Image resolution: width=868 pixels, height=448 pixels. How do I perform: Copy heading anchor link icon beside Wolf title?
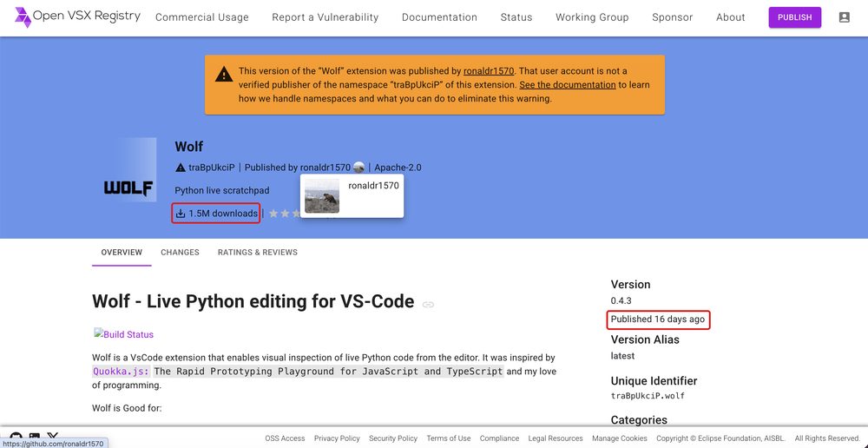428,304
